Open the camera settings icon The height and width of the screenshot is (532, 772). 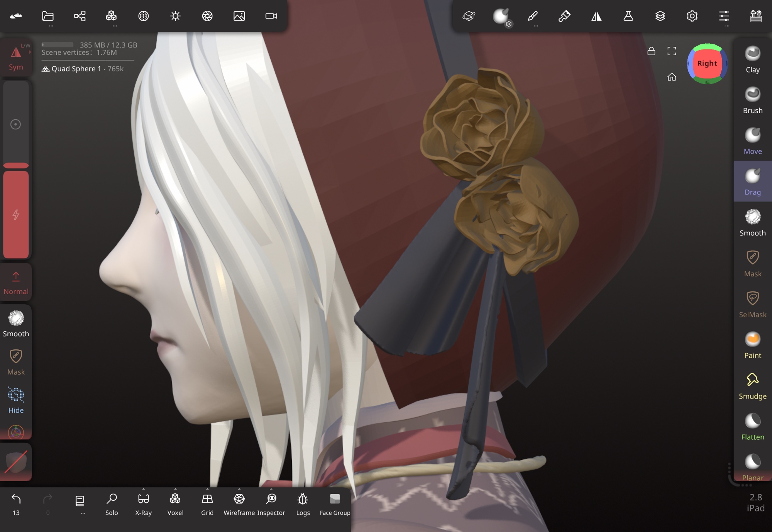(x=271, y=16)
